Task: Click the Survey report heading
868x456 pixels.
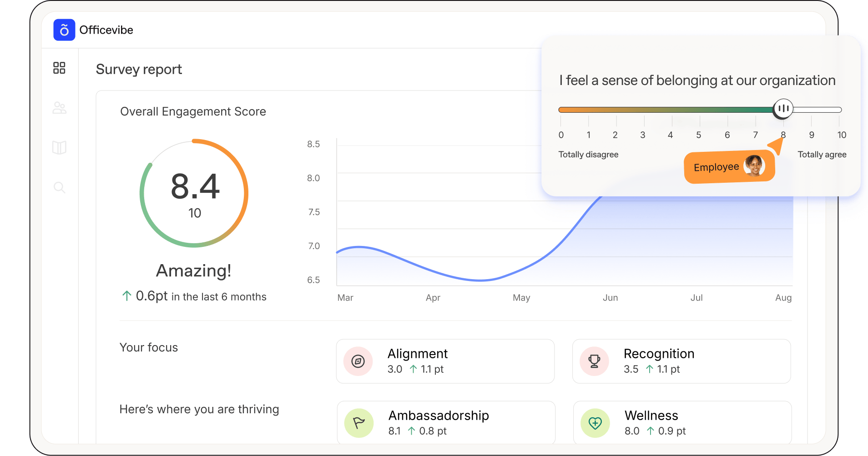Action: (x=139, y=69)
